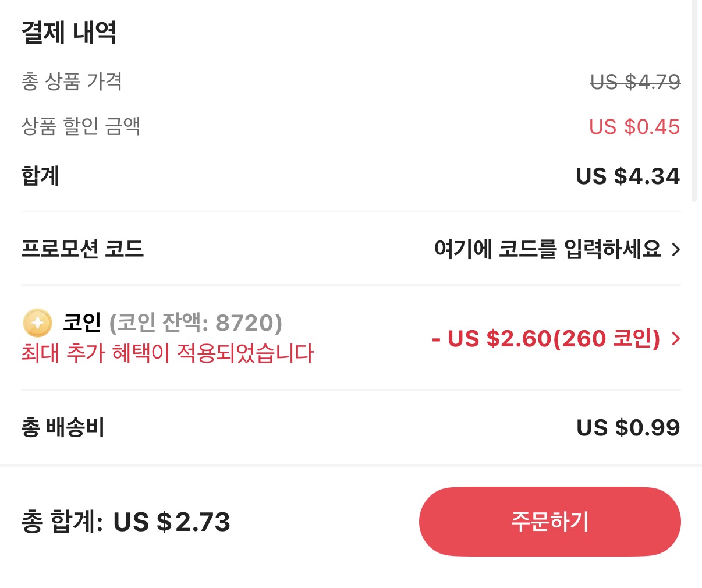Click the 총 합계 US $2.73 total
The image size is (702, 588).
tap(125, 522)
